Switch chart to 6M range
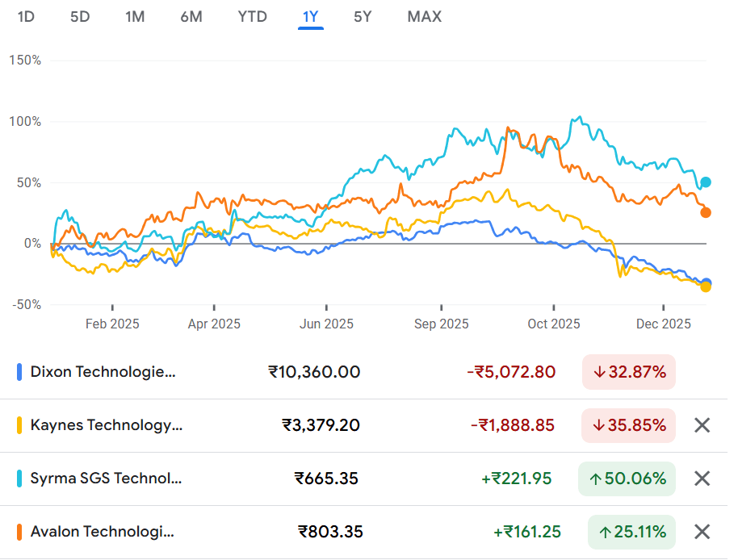The width and height of the screenshot is (738, 560). coord(191,17)
